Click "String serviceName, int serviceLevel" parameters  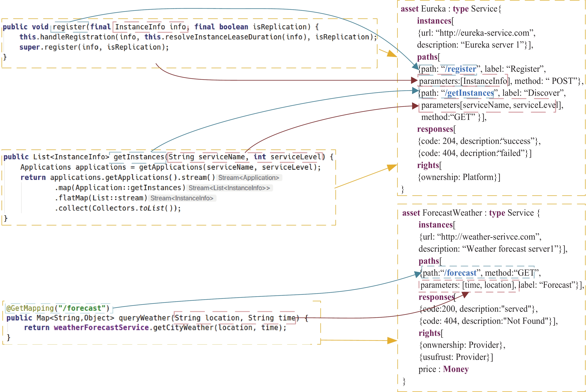coord(245,157)
